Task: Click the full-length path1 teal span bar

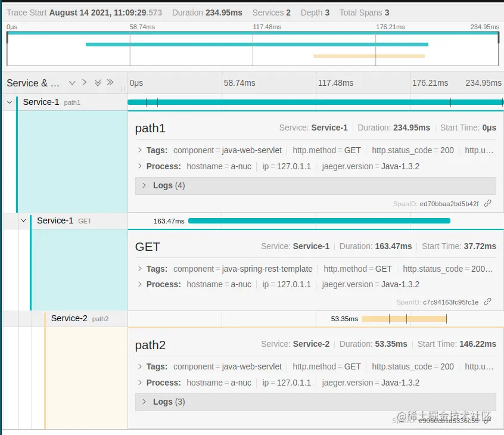Action: click(x=315, y=102)
